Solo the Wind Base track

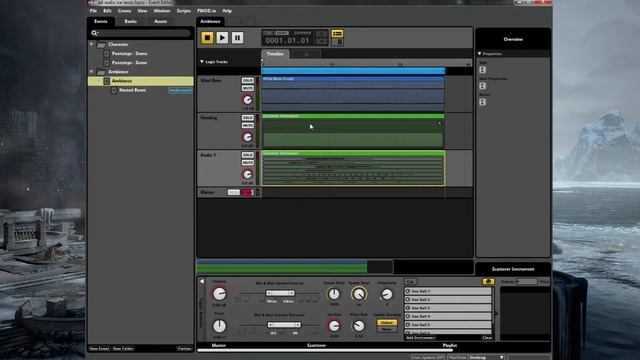click(247, 80)
